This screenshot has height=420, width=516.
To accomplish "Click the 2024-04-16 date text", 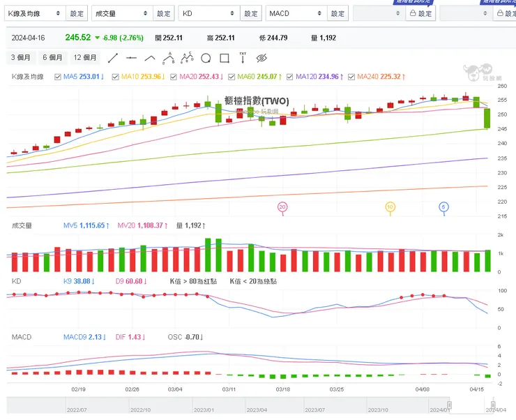I will point(28,38).
